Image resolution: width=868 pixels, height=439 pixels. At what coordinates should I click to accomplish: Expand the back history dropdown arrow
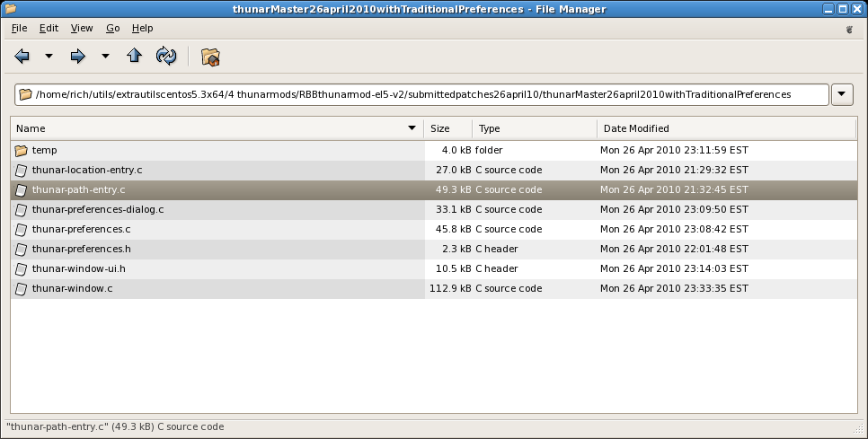(x=49, y=57)
